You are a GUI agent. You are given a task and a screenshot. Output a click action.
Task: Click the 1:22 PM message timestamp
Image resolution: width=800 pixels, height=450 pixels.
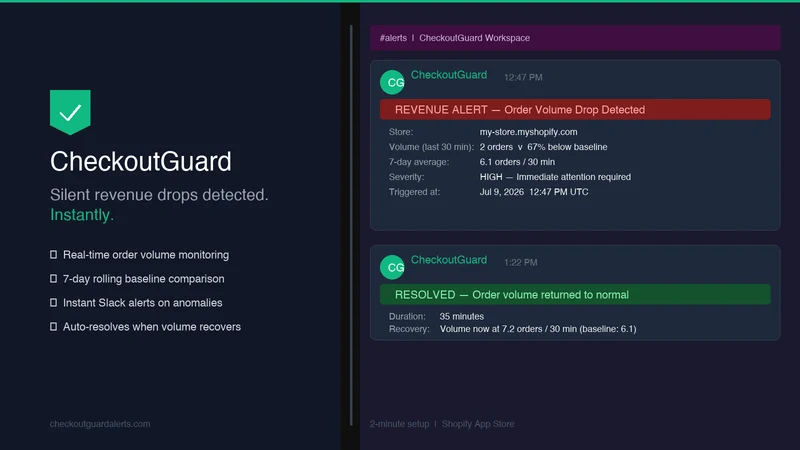click(x=520, y=263)
